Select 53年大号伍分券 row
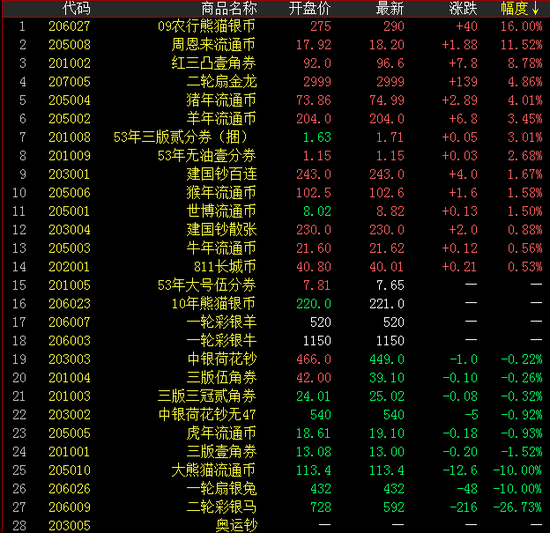Image resolution: width=550 pixels, height=533 pixels. click(275, 285)
